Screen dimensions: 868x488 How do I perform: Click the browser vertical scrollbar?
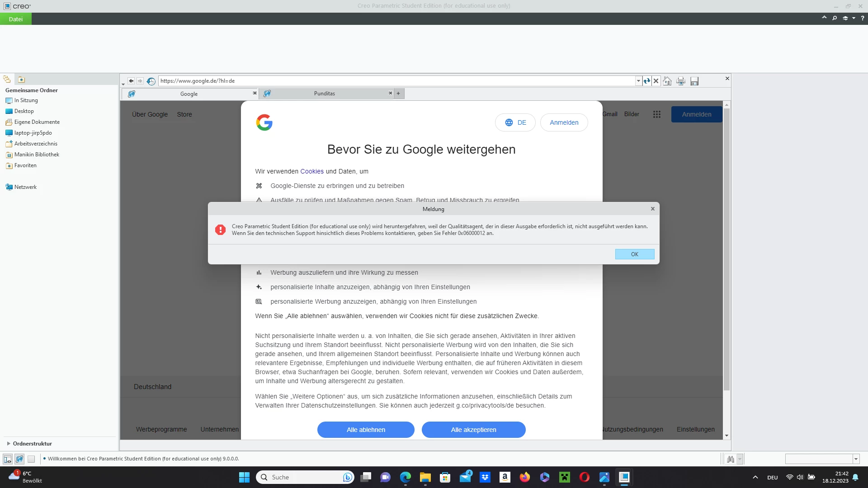point(726,249)
